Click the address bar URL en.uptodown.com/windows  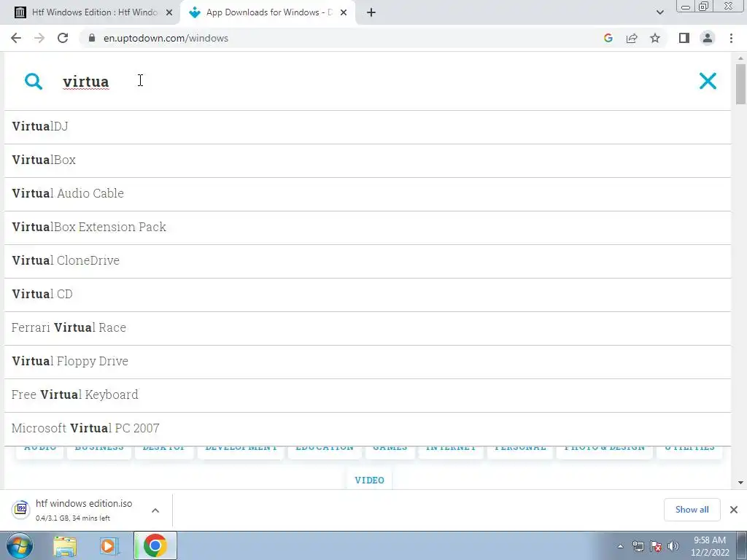[166, 38]
